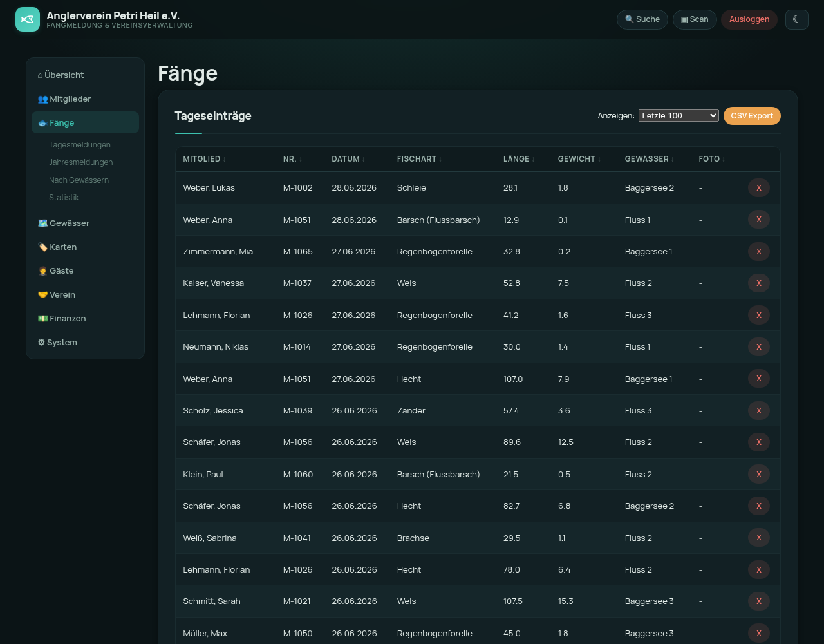The image size is (824, 644).
Task: Delete Weiß, Sabrina Brachse entry
Action: (x=759, y=538)
